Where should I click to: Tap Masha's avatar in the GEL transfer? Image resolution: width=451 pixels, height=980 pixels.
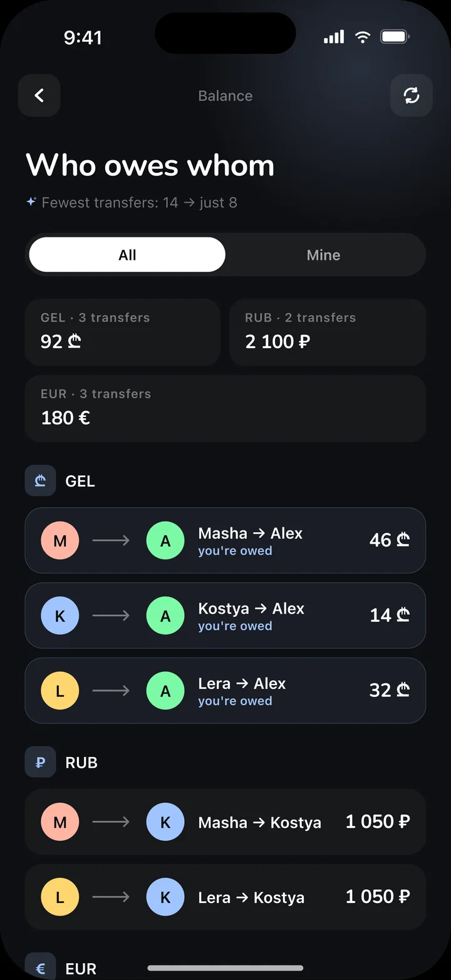point(60,540)
